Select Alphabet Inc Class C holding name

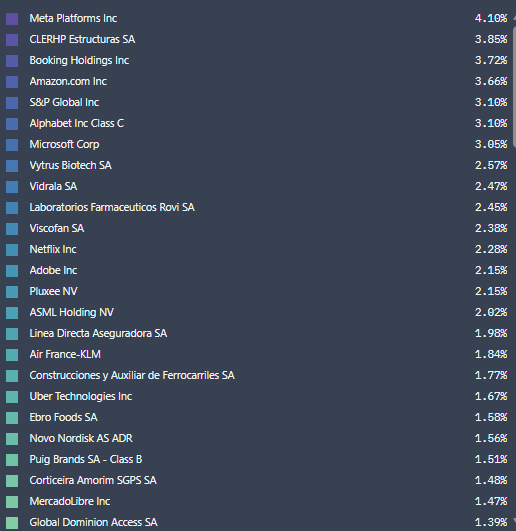pos(77,123)
